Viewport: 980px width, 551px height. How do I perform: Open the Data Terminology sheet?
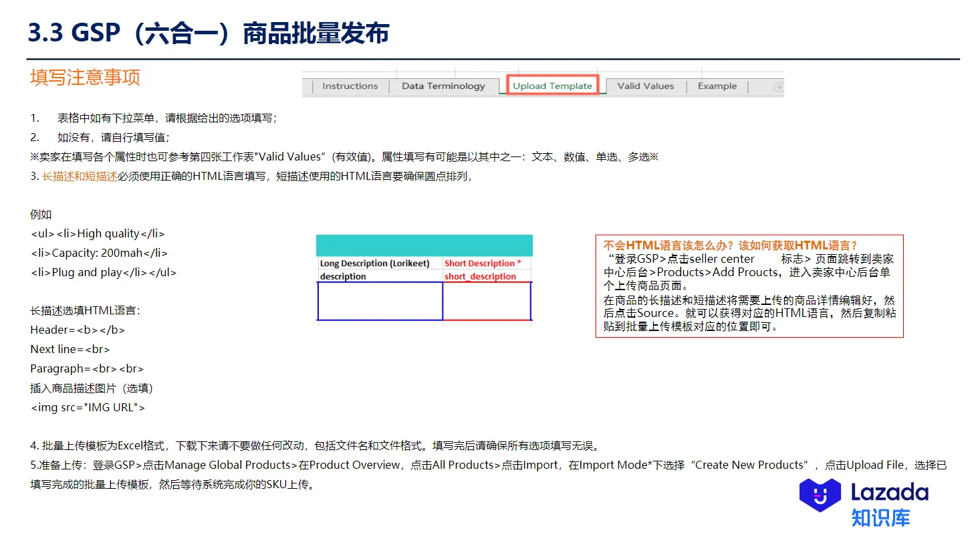click(x=445, y=86)
